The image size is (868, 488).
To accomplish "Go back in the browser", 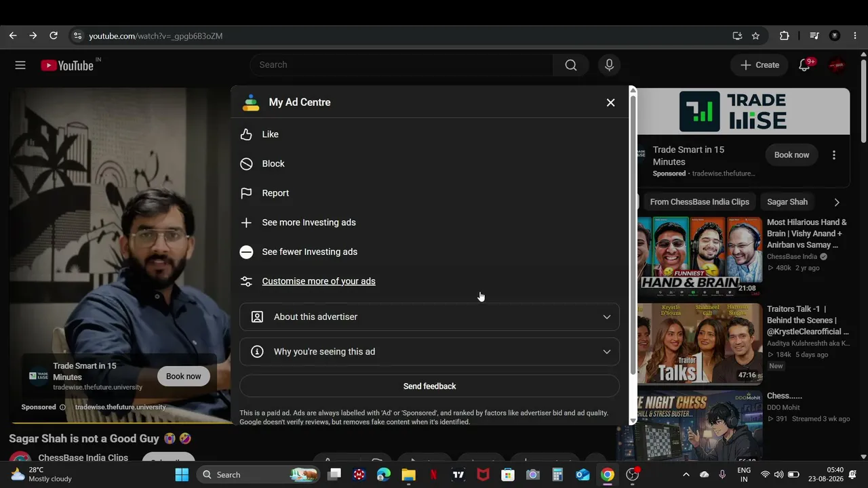I will [13, 36].
